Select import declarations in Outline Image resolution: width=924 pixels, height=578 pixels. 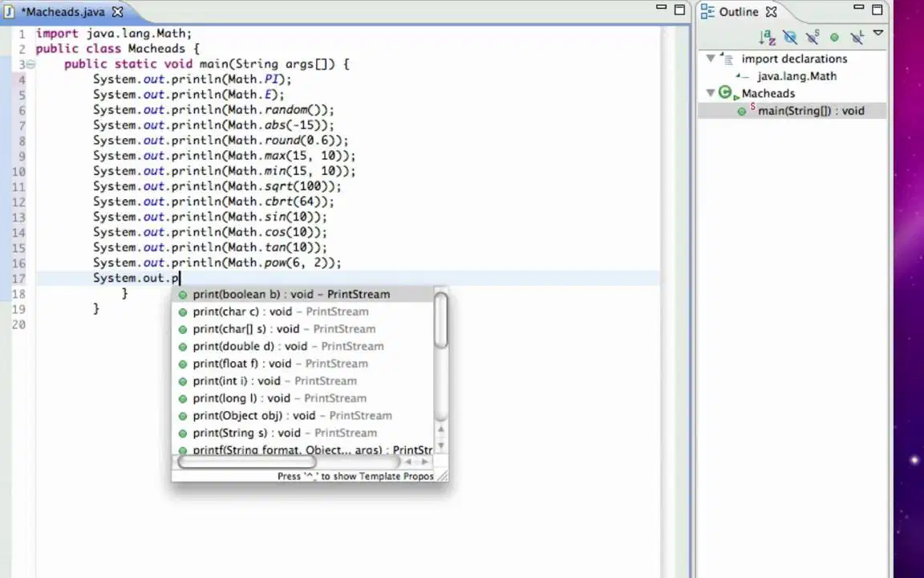pyautogui.click(x=794, y=59)
